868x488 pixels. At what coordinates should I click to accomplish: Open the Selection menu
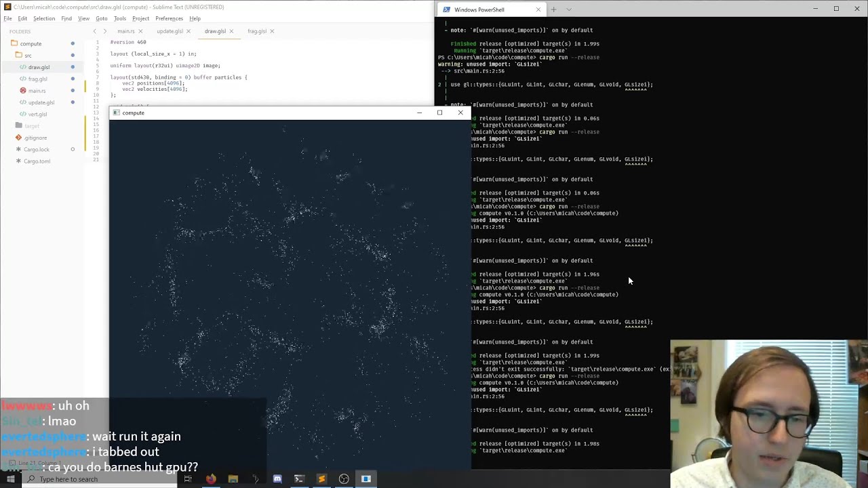(44, 18)
